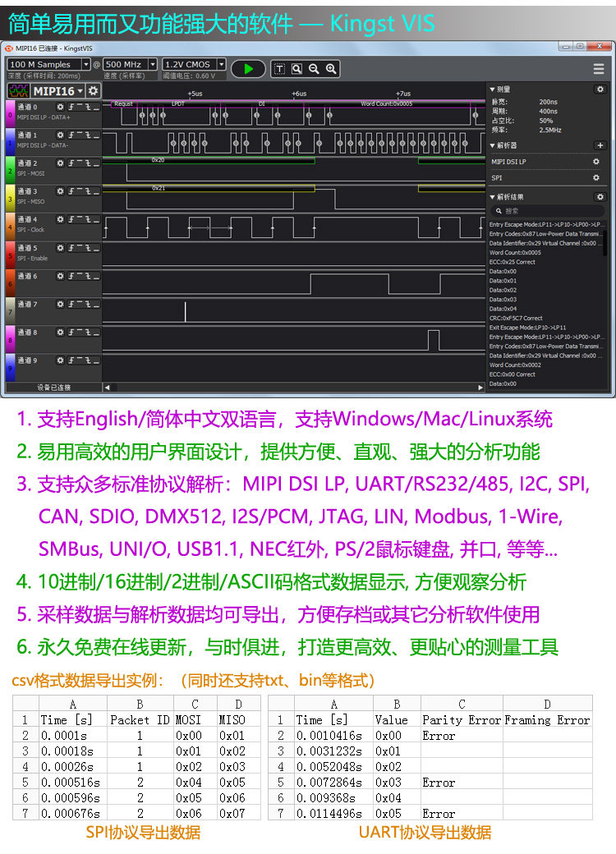Click the 2.5MHz frequency measurement value
Viewport: 616px width, 854px height.
click(x=550, y=131)
